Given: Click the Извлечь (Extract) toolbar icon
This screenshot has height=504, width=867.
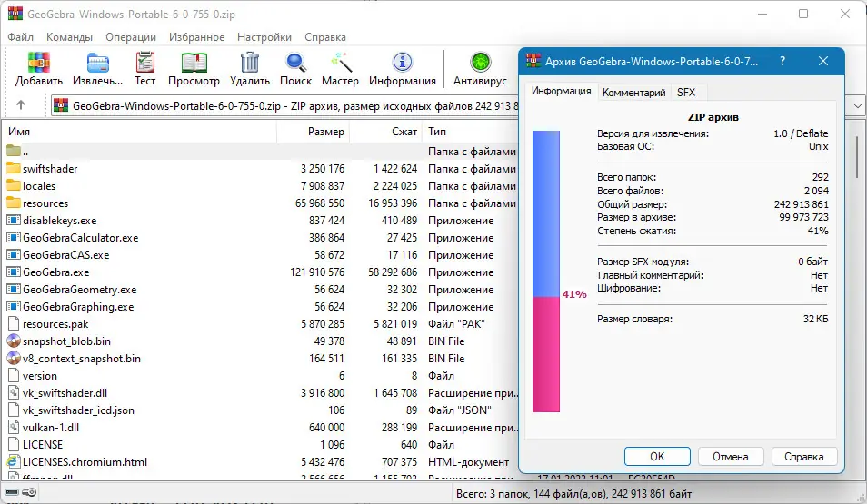Looking at the screenshot, I should coord(98,63).
